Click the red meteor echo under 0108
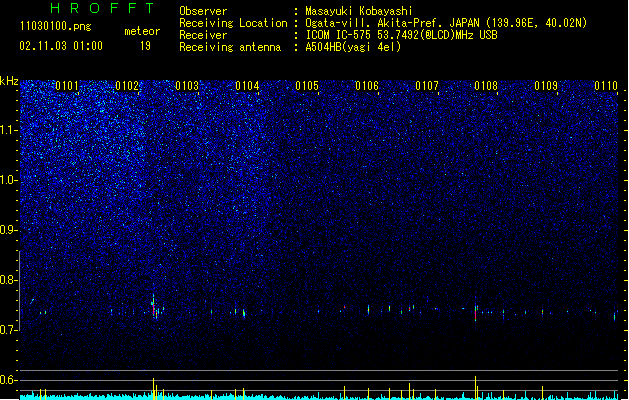This screenshot has width=629, height=400. point(475,315)
